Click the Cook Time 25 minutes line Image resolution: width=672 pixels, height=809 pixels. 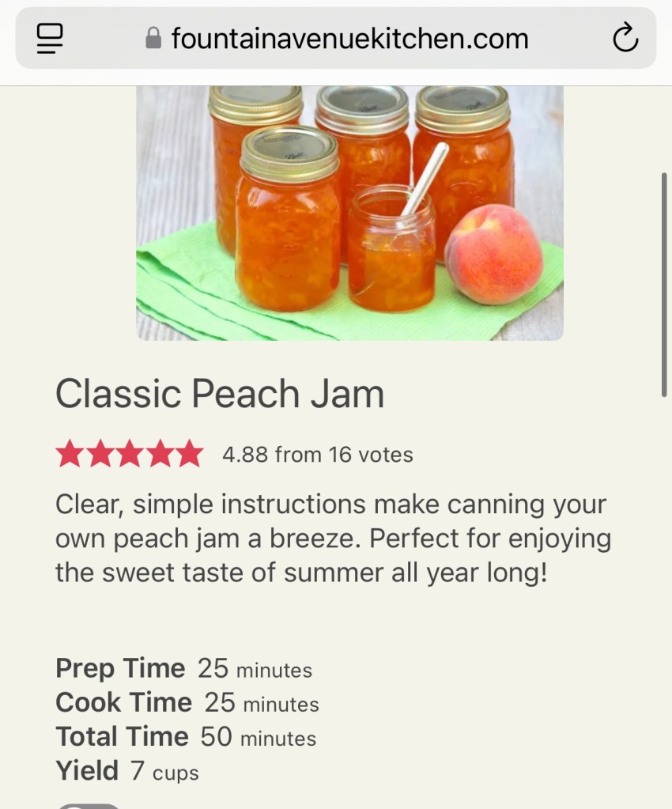pos(187,703)
